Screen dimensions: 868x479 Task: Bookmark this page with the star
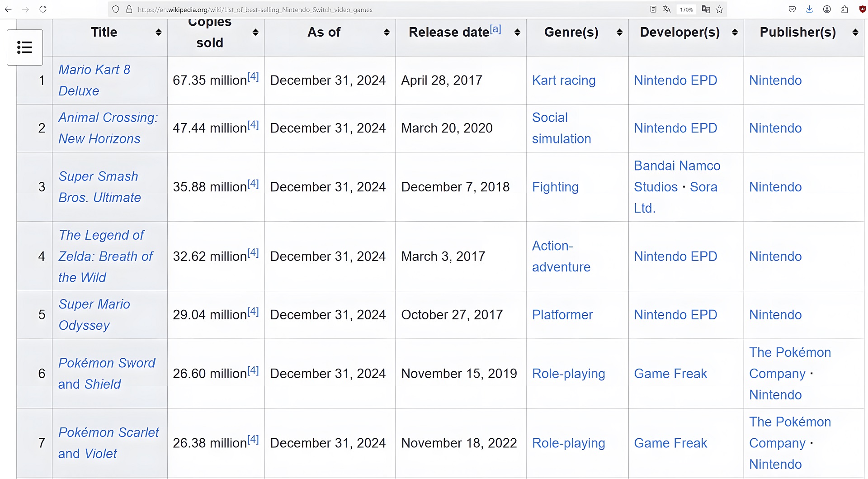720,9
